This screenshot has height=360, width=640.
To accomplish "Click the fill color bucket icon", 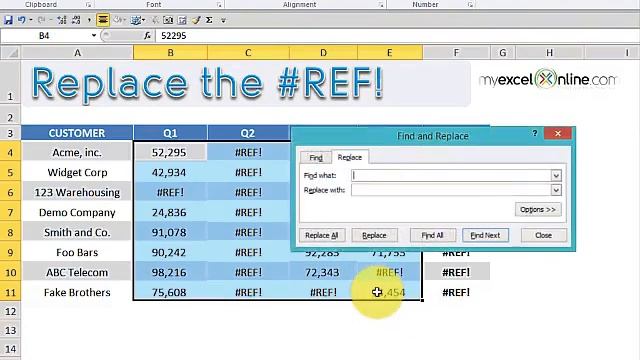I will [x=118, y=20].
